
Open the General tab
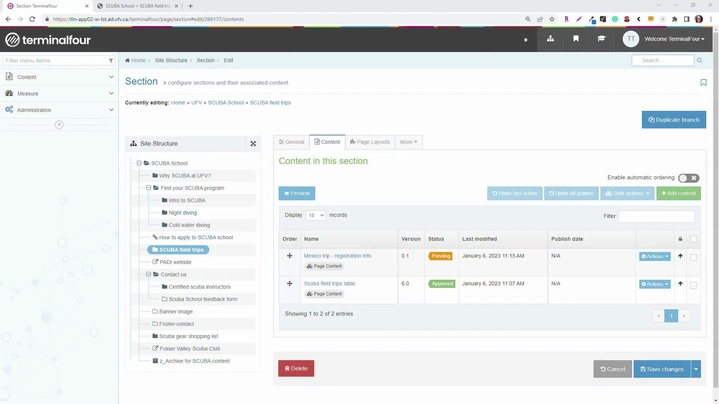pos(292,142)
